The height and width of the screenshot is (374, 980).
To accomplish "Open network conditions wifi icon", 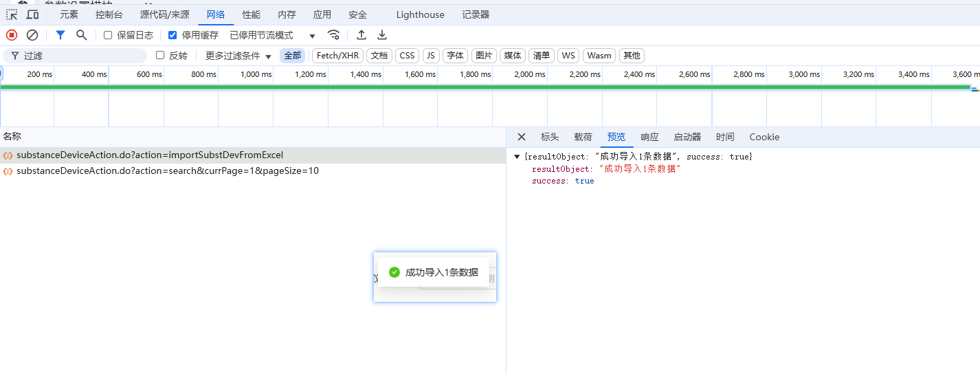I will pyautogui.click(x=333, y=35).
